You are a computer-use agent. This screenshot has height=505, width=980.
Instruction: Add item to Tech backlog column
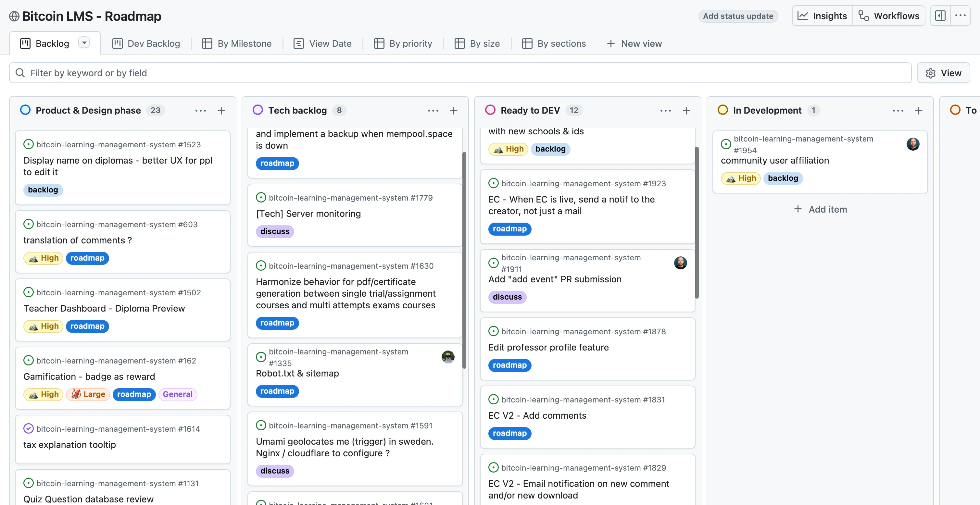tap(454, 111)
